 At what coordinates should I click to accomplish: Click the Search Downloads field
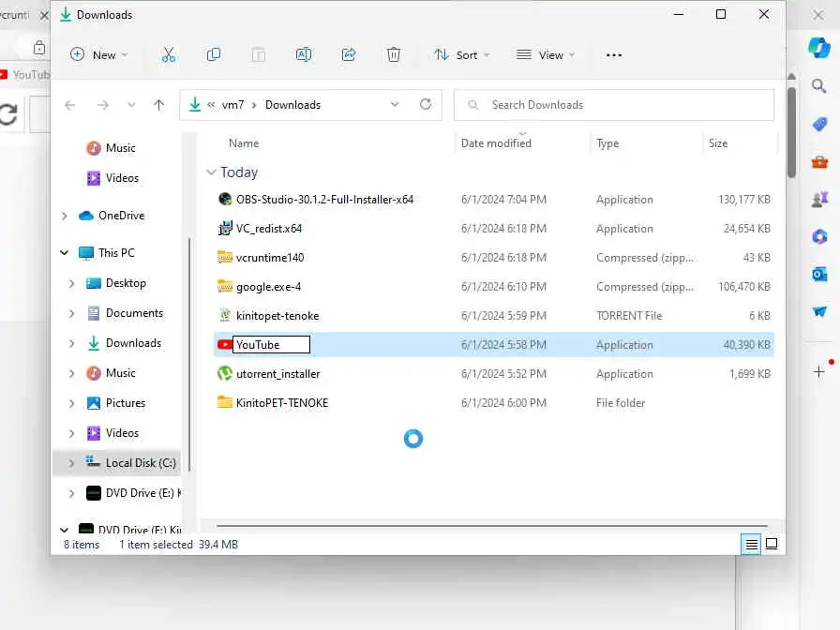point(614,105)
